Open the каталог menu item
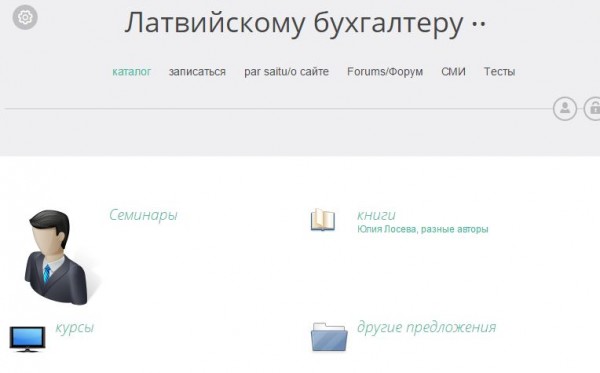The width and height of the screenshot is (600, 373). pyautogui.click(x=132, y=72)
